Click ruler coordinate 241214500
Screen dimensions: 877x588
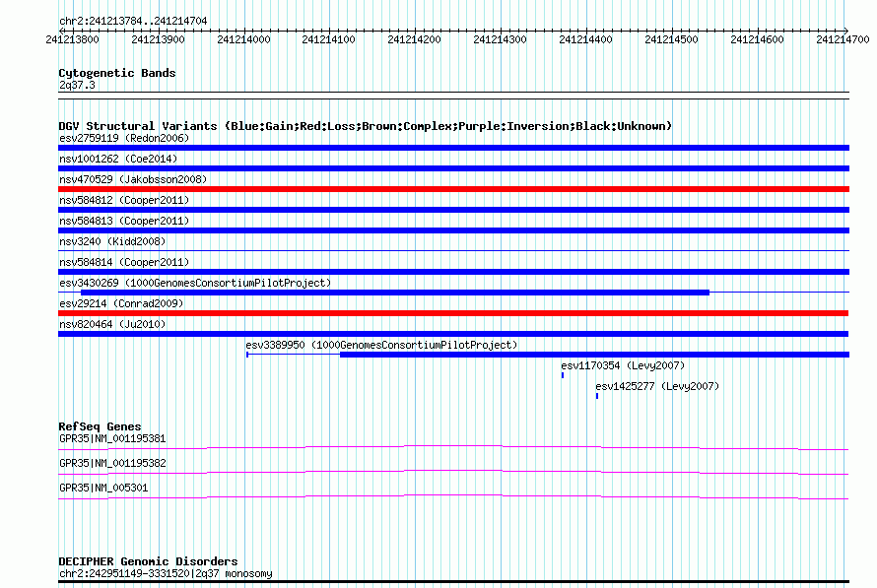(671, 39)
